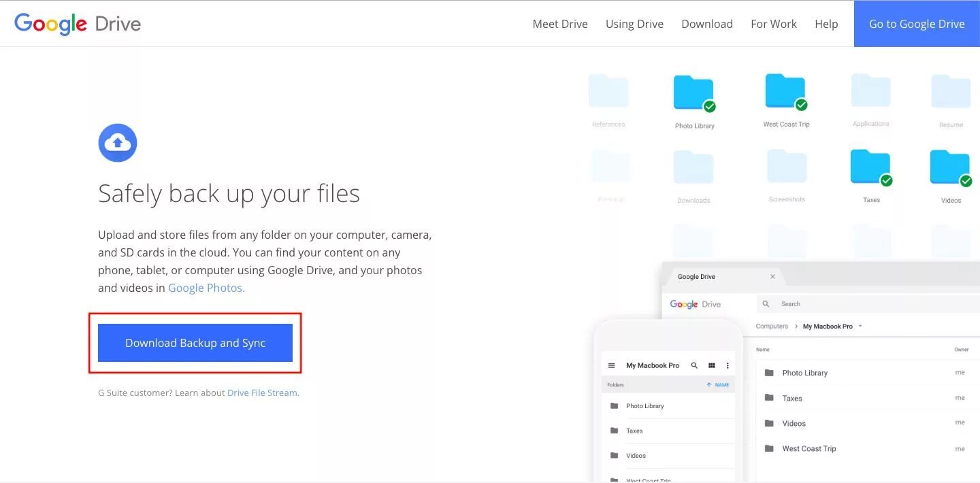
Task: Select Photo Library row in desktop file list
Action: [868, 373]
